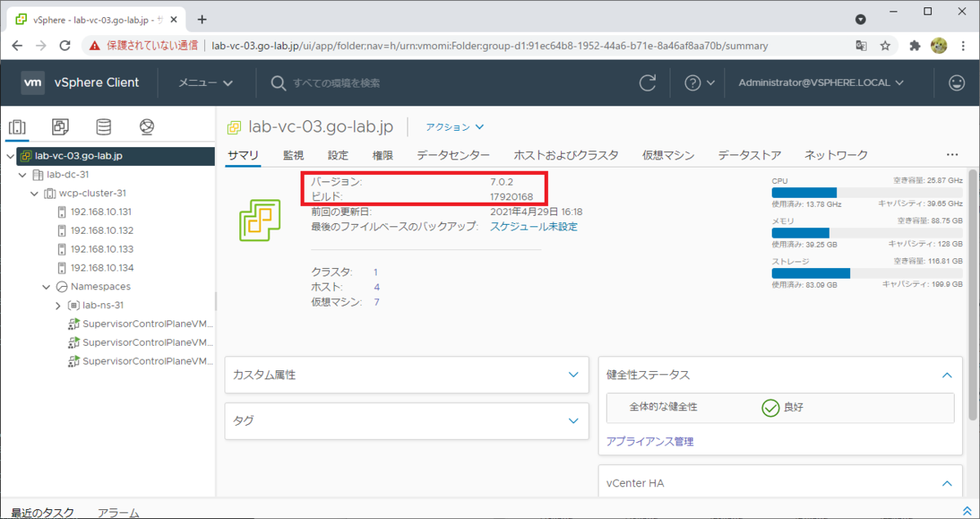This screenshot has width=980, height=519.
Task: Open the アクション dropdown
Action: pos(452,127)
